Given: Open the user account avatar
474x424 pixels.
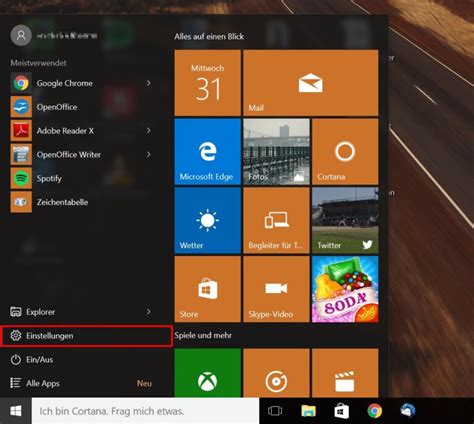Looking at the screenshot, I should pyautogui.click(x=21, y=35).
